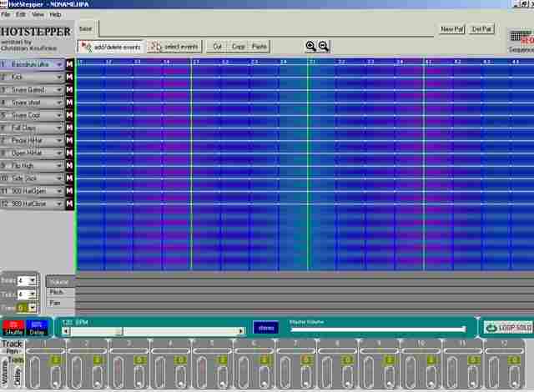Zoom out of the pattern grid
This screenshot has height=392, width=534.
(x=324, y=46)
